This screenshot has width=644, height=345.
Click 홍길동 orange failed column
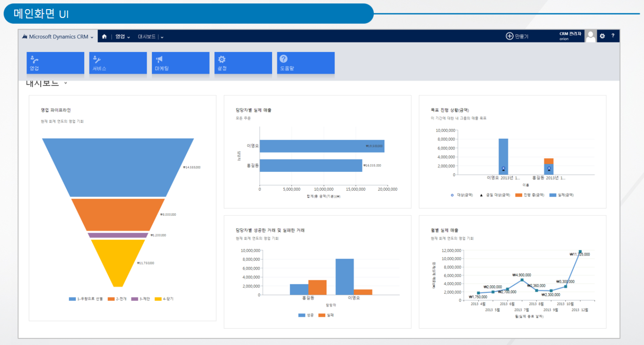[317, 287]
